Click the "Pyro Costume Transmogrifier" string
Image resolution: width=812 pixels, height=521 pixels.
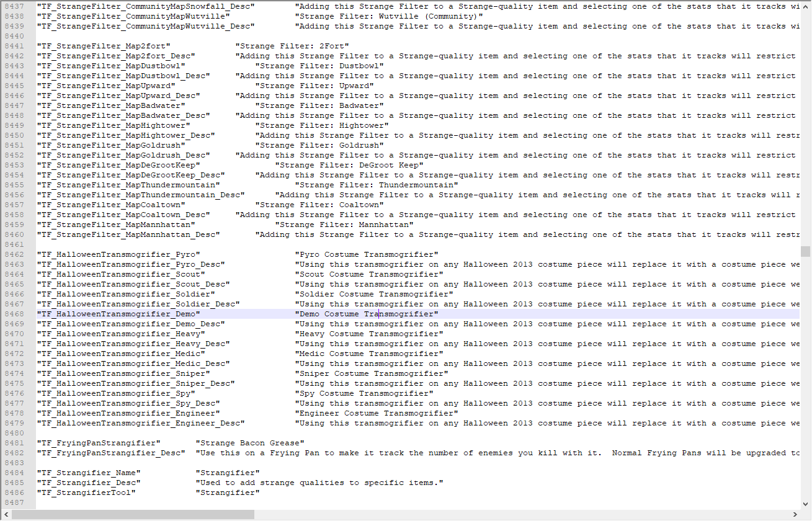pyautogui.click(x=367, y=254)
